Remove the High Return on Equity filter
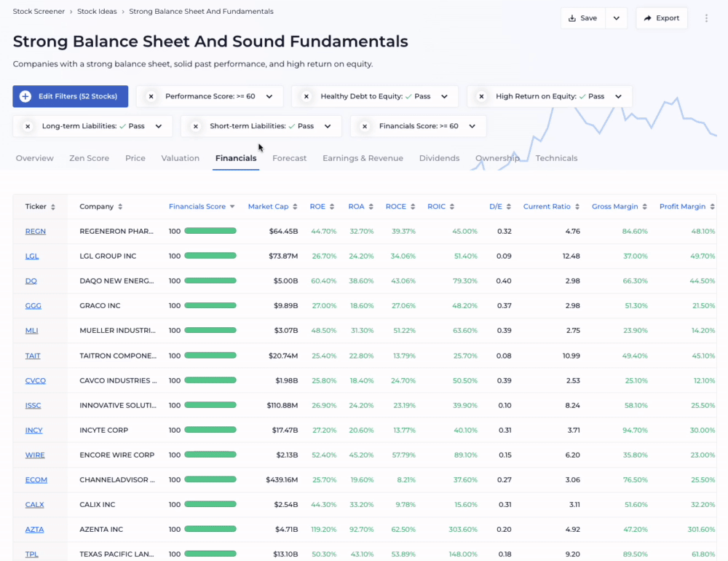Screen dimensions: 728x561 point(481,96)
